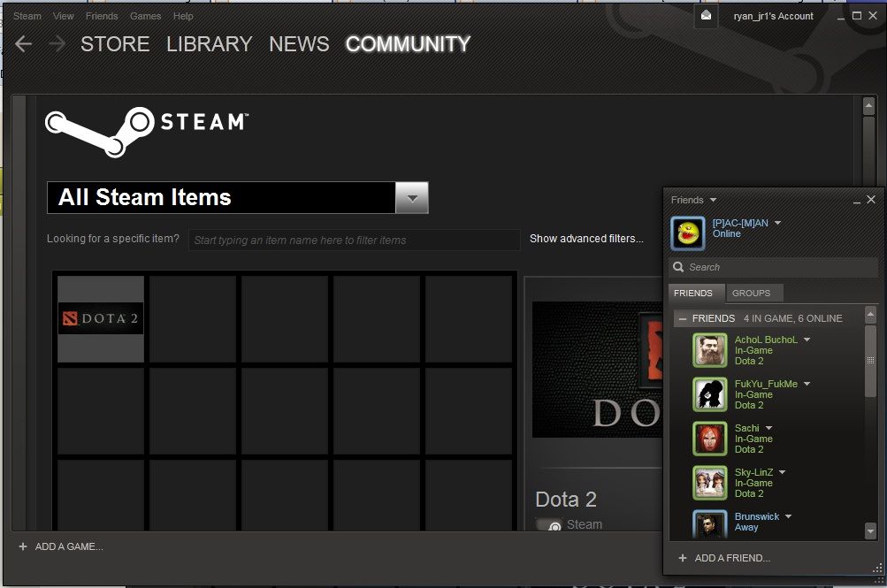887x588 pixels.
Task: Click AchoL BuchoL's avatar
Action: click(710, 350)
